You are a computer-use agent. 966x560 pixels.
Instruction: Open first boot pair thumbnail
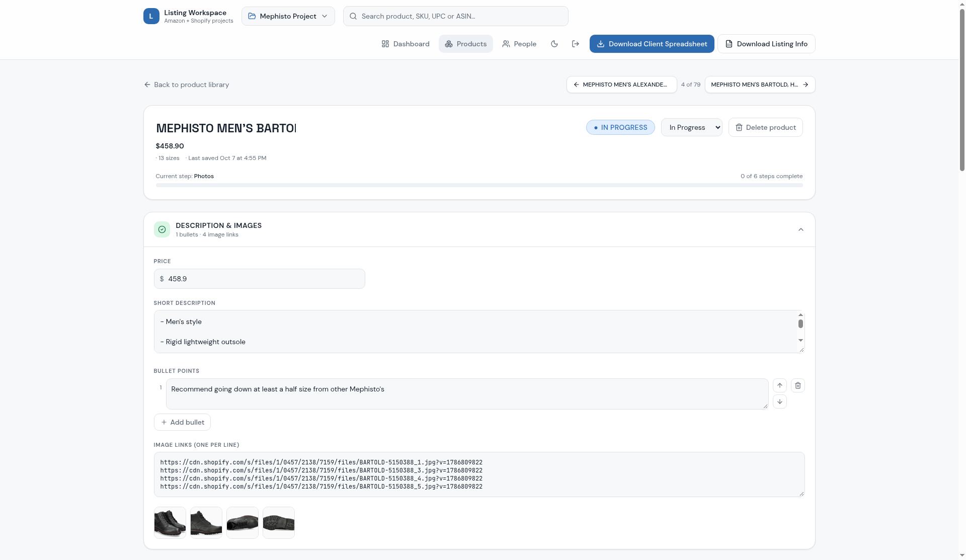point(170,523)
